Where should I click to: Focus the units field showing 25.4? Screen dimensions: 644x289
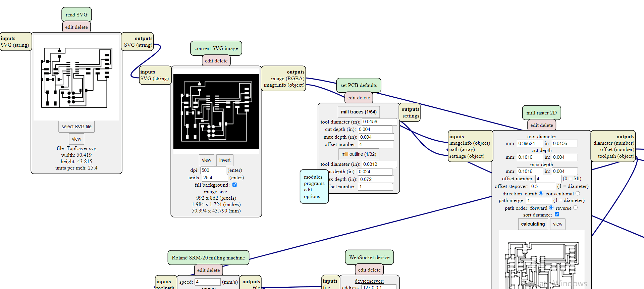pos(215,178)
